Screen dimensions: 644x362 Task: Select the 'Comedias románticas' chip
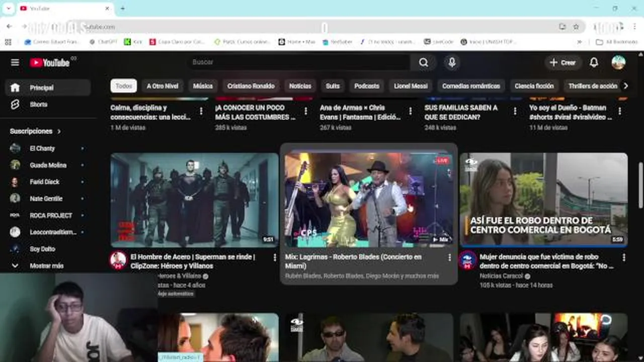tap(471, 86)
